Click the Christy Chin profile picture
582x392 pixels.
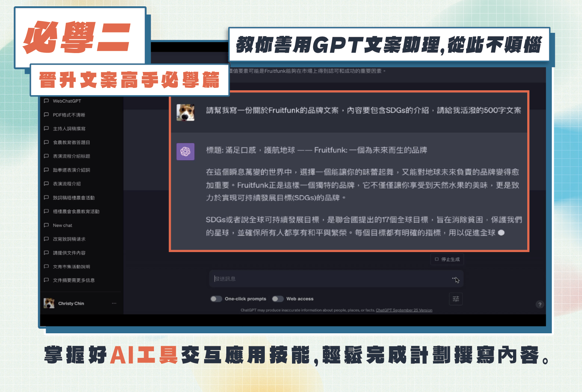point(49,303)
